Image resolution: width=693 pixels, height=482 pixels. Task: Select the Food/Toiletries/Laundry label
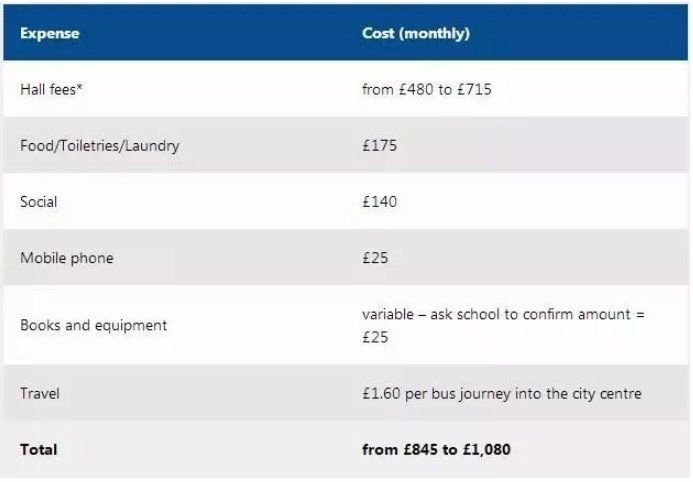pos(100,146)
